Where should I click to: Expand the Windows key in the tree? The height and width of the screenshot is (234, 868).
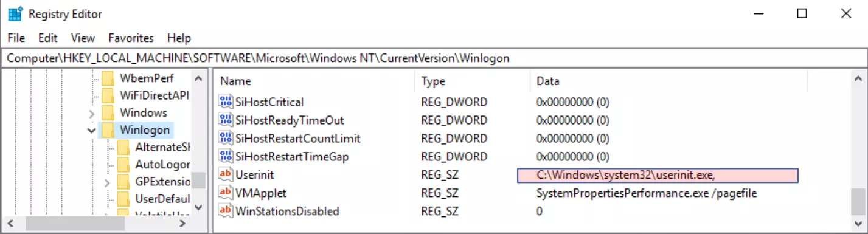pyautogui.click(x=91, y=113)
